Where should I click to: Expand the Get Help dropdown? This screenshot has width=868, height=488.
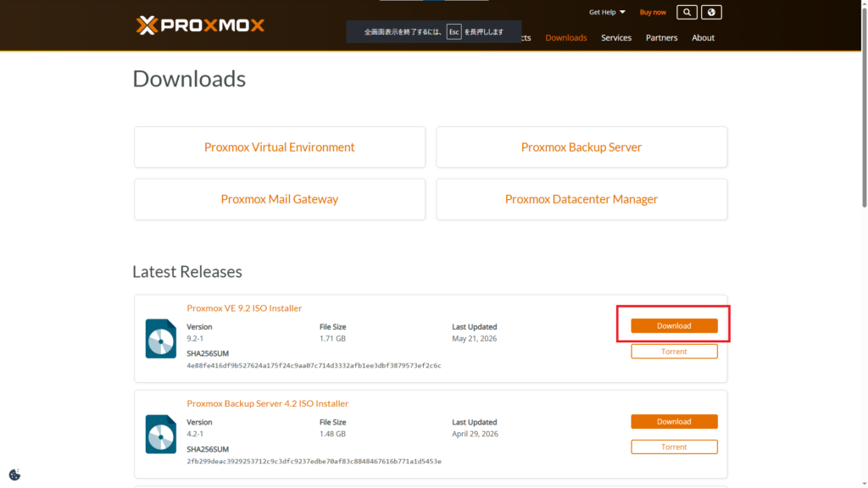click(x=607, y=12)
